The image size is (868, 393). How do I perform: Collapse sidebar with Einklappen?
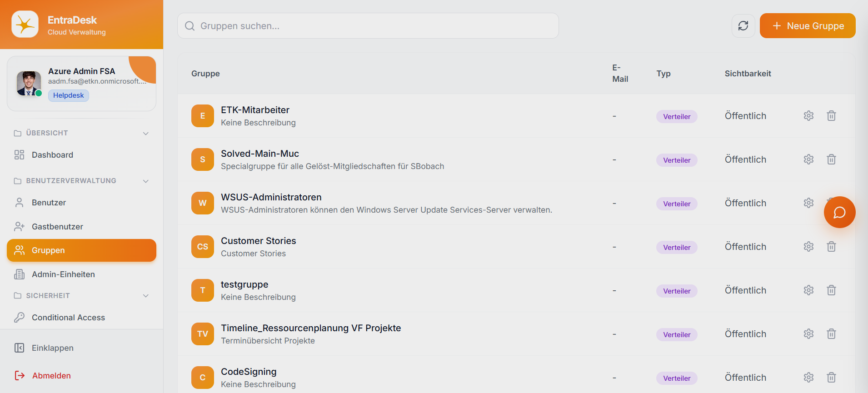(81, 348)
